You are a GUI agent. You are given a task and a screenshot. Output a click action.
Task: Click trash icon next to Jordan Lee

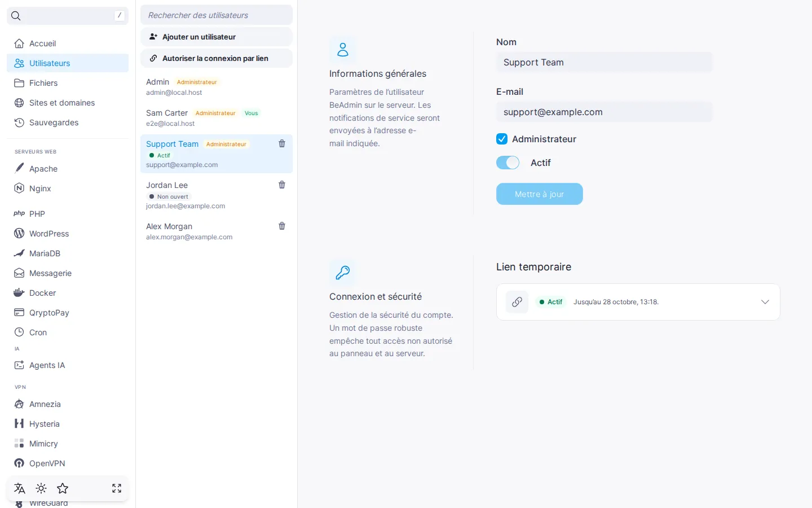[x=282, y=185]
